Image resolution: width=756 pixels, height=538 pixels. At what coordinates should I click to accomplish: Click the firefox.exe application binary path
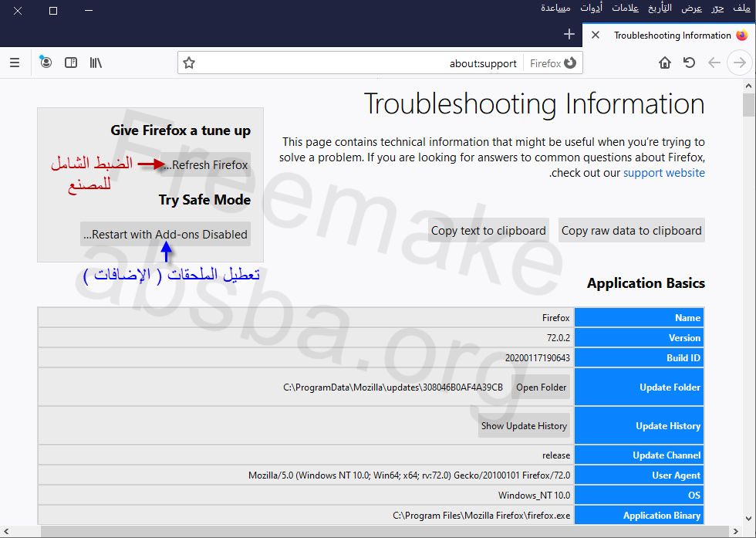coord(481,516)
